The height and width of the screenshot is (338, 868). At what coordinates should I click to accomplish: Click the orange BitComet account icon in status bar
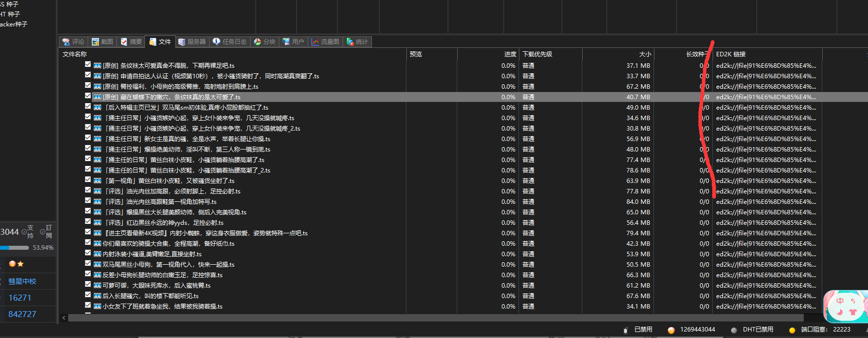(671, 330)
